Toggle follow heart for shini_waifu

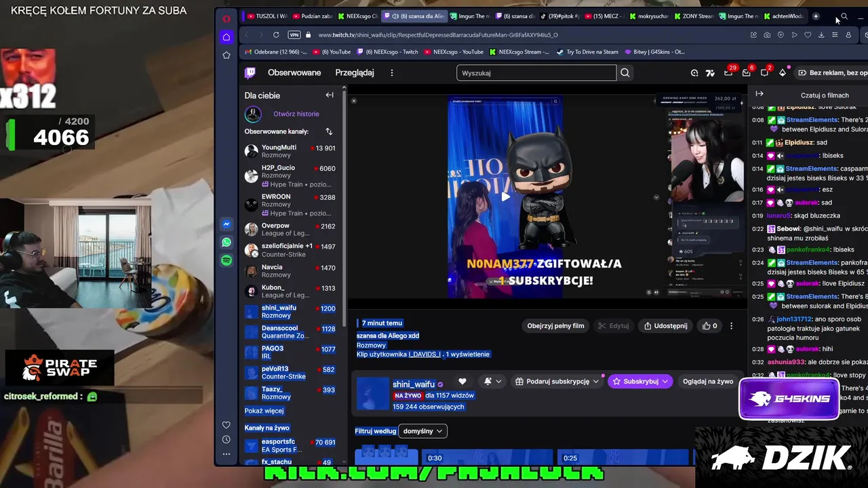point(462,382)
